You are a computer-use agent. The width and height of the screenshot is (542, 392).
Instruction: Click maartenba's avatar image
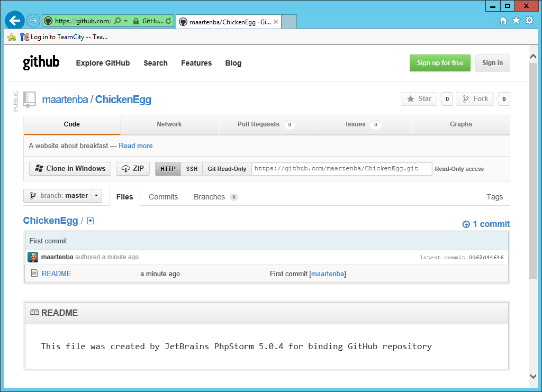pos(33,257)
